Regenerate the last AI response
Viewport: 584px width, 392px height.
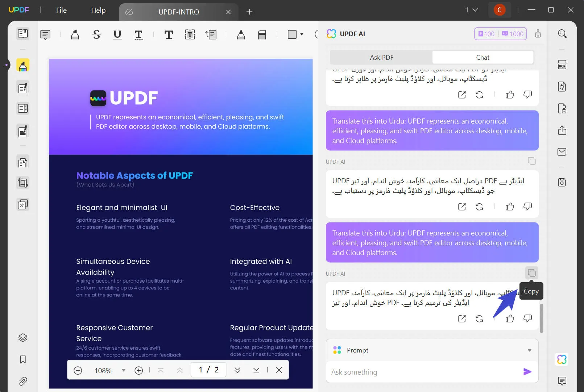(479, 319)
